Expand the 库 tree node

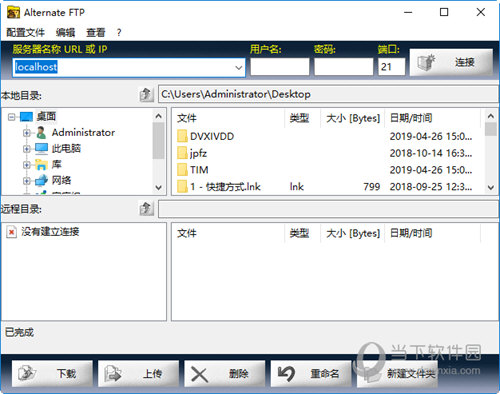click(x=27, y=165)
